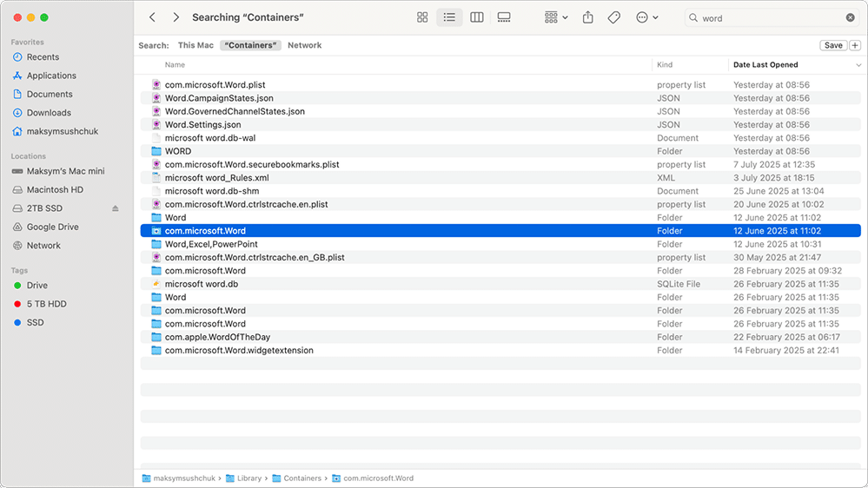Switch to column view
The height and width of the screenshot is (488, 868).
point(477,17)
